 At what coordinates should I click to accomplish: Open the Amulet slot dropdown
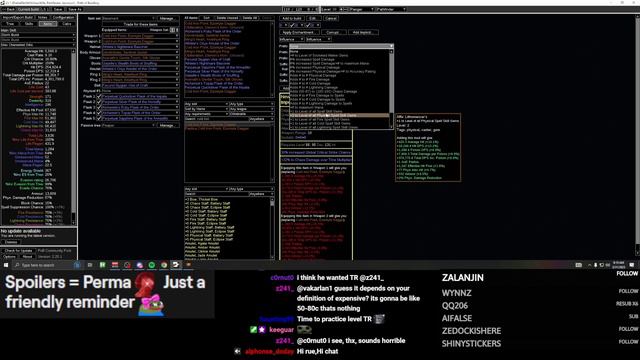point(140,69)
